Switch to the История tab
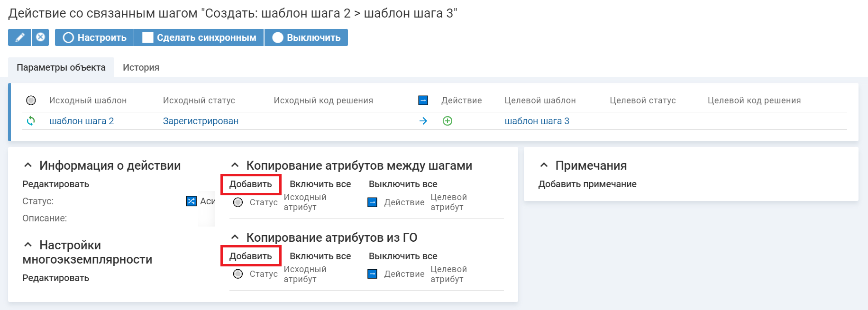Screen dimensions: 868x310 [141, 67]
